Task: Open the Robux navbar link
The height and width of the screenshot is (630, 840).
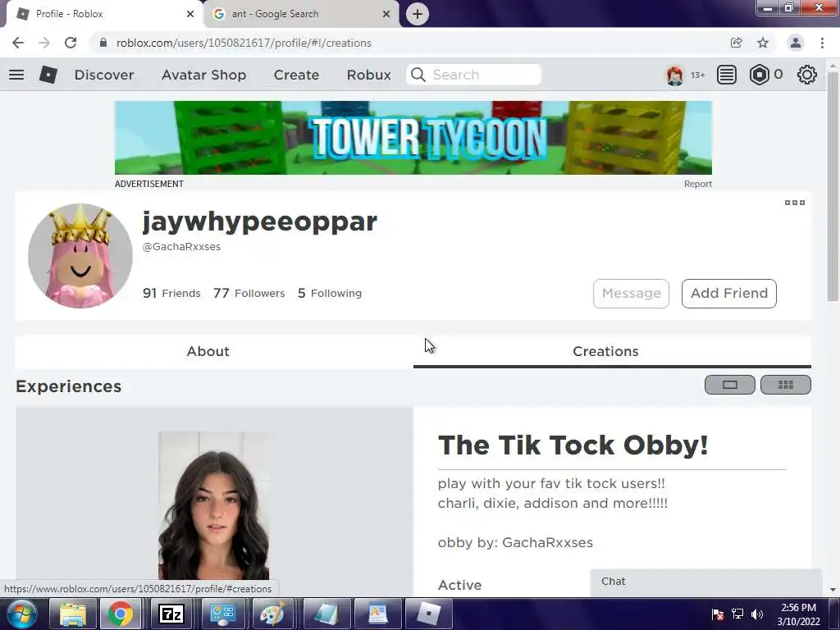Action: click(x=368, y=75)
